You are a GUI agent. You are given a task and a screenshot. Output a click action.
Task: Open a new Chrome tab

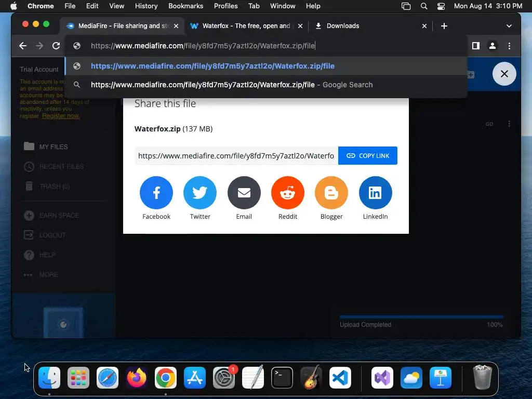coord(444,26)
